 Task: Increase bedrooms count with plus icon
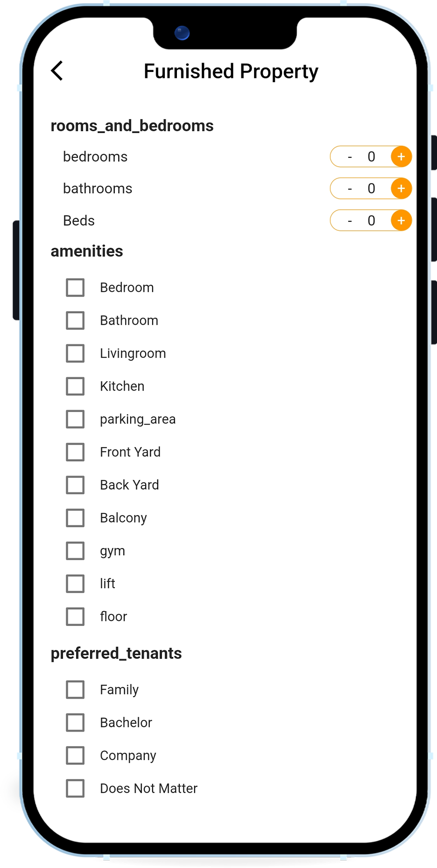tap(401, 157)
